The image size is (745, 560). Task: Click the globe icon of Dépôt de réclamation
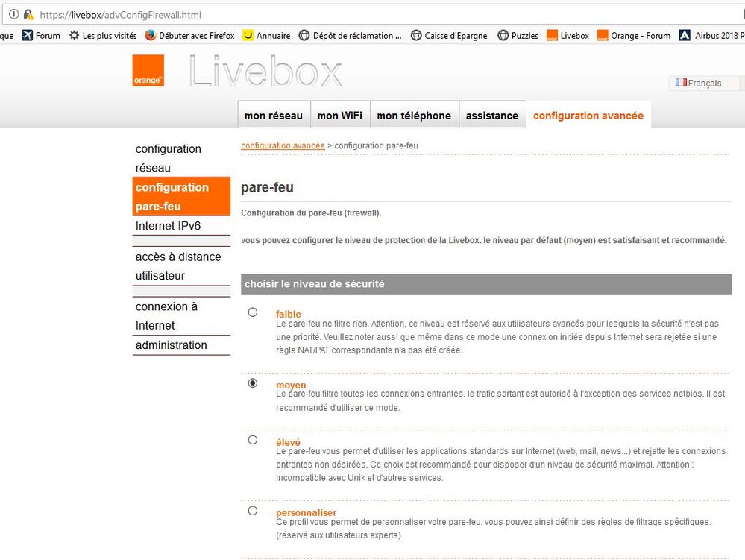point(304,35)
